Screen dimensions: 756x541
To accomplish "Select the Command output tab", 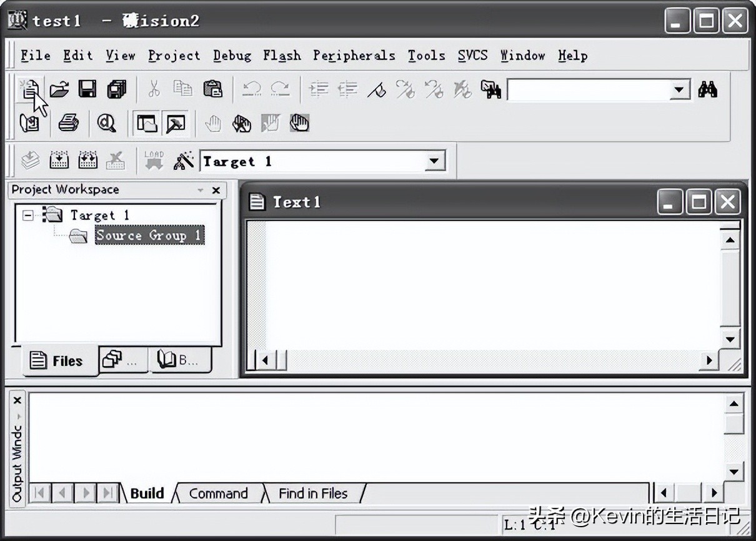I will tap(219, 493).
